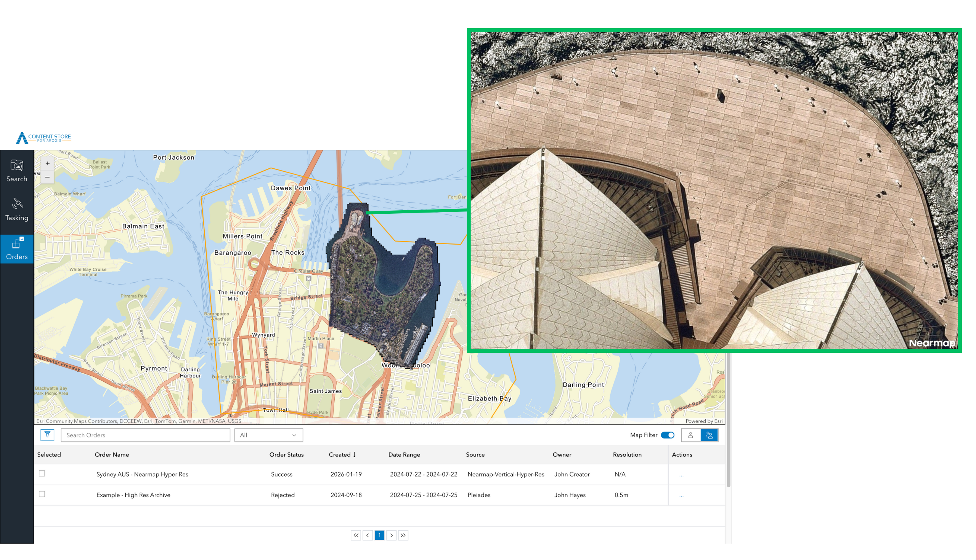The height and width of the screenshot is (560, 976).
Task: Open the All status dropdown
Action: 268,435
